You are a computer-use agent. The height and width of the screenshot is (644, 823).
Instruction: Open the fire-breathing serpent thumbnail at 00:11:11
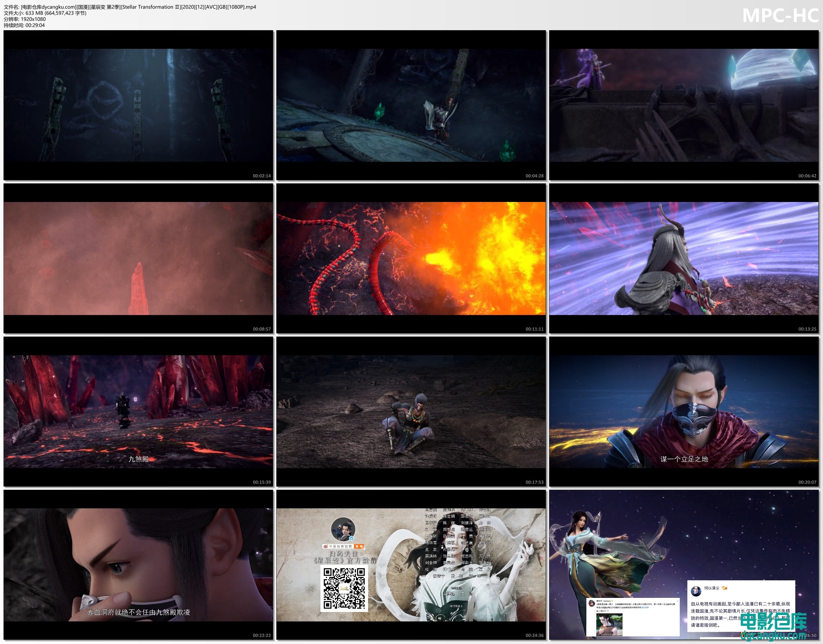pos(411,258)
